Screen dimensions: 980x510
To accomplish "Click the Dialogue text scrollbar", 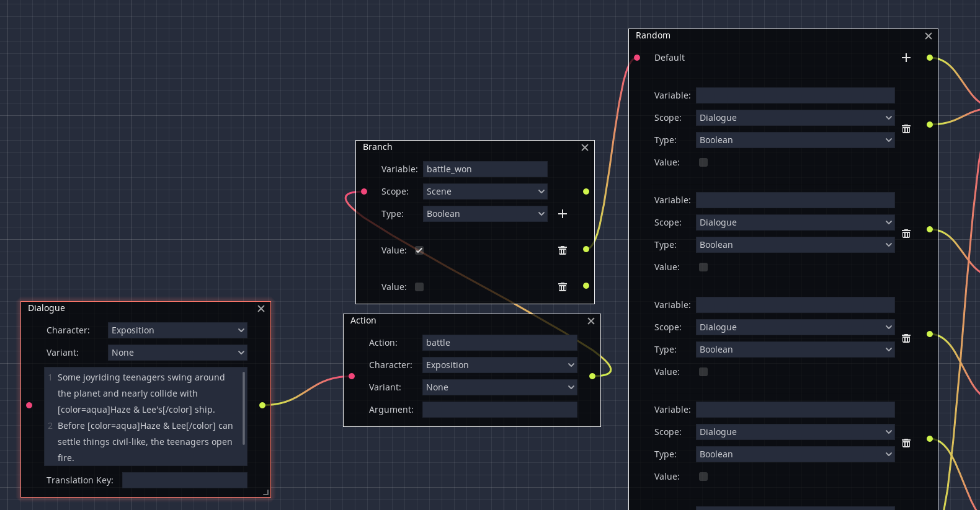I will point(244,408).
